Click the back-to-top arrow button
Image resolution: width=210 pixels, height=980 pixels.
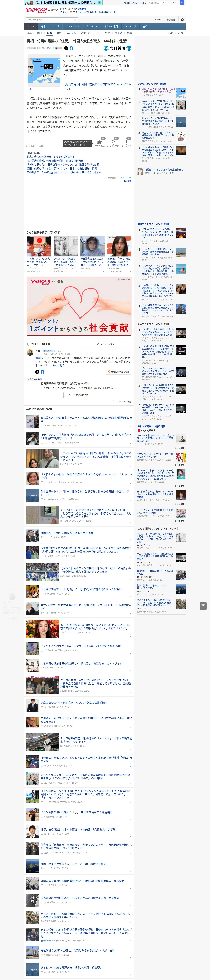203,606
